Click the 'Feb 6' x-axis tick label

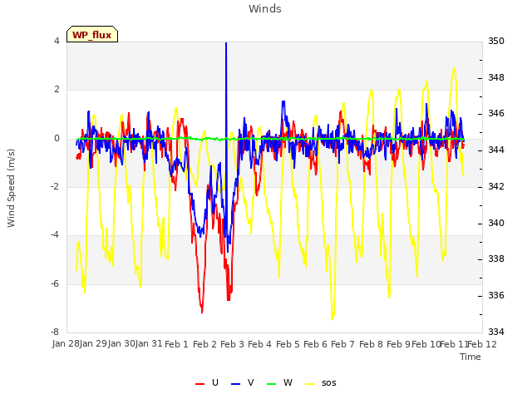[315, 344]
